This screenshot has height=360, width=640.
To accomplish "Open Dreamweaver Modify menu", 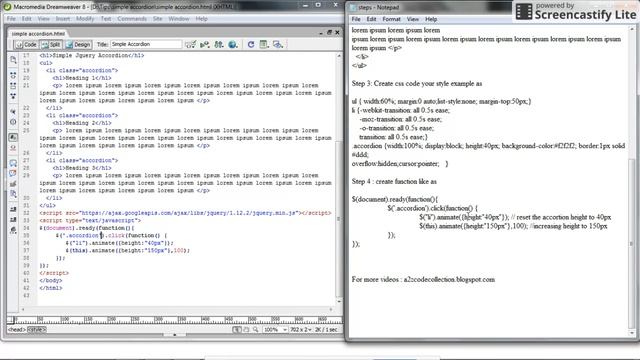I will pyautogui.click(x=85, y=19).
